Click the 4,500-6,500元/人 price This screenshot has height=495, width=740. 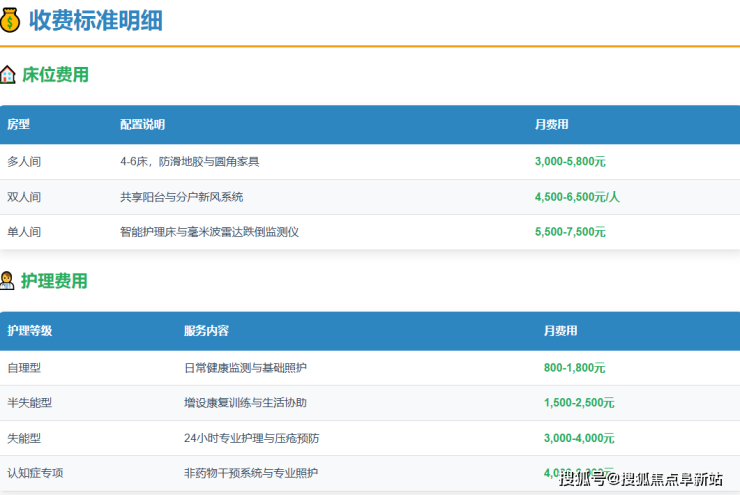(x=577, y=197)
